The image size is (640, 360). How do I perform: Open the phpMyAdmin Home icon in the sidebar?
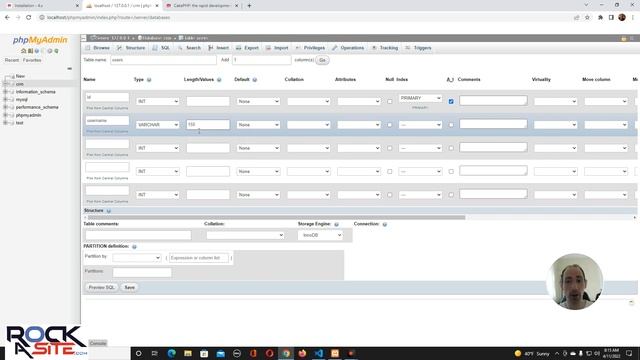(x=23, y=51)
